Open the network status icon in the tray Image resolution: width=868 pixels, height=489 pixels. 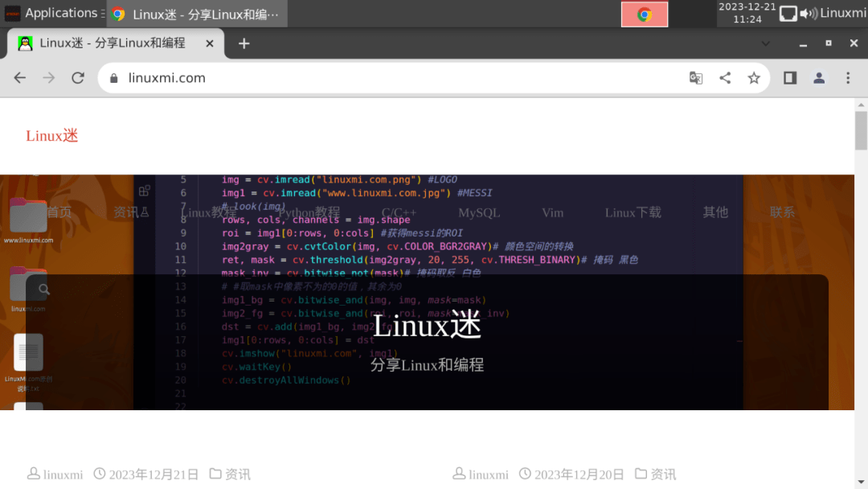point(788,13)
